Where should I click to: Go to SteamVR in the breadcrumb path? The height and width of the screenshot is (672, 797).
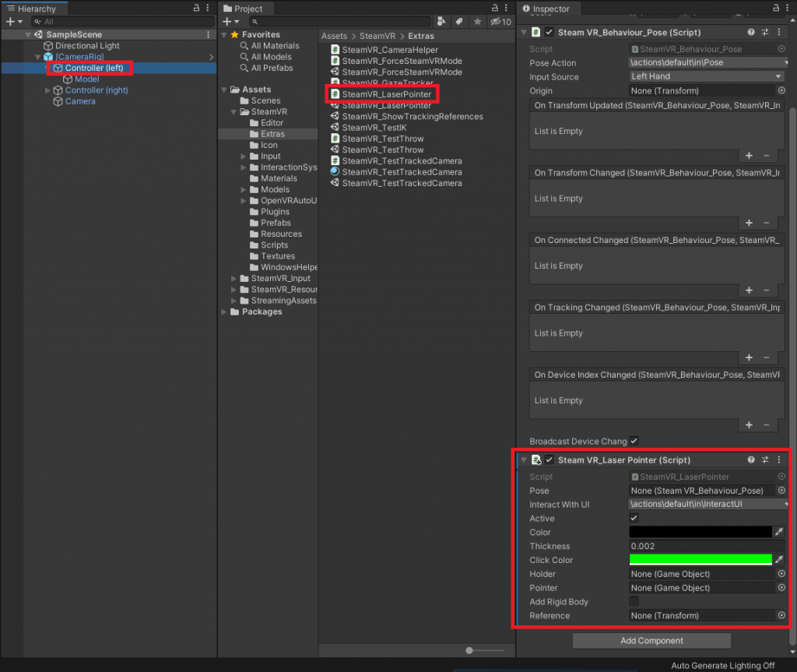pyautogui.click(x=377, y=36)
